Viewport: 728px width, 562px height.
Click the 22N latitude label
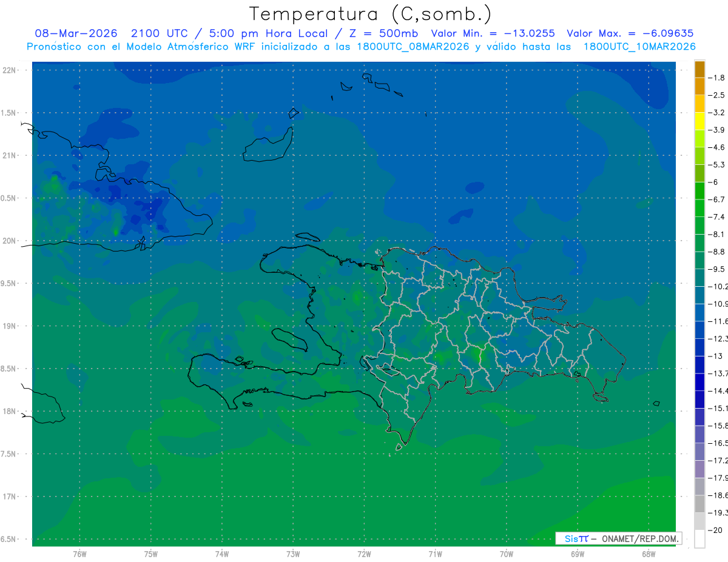point(10,70)
